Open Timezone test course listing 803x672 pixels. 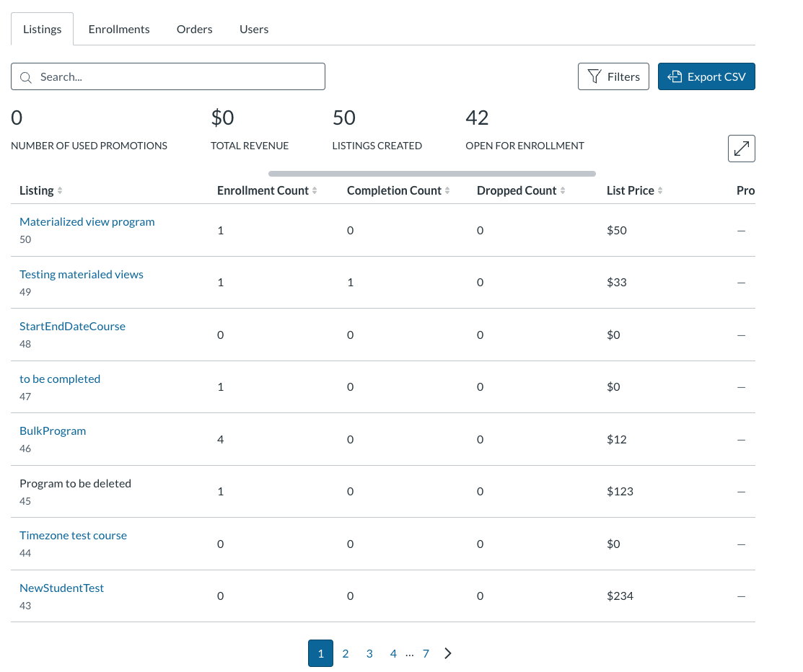tap(74, 535)
